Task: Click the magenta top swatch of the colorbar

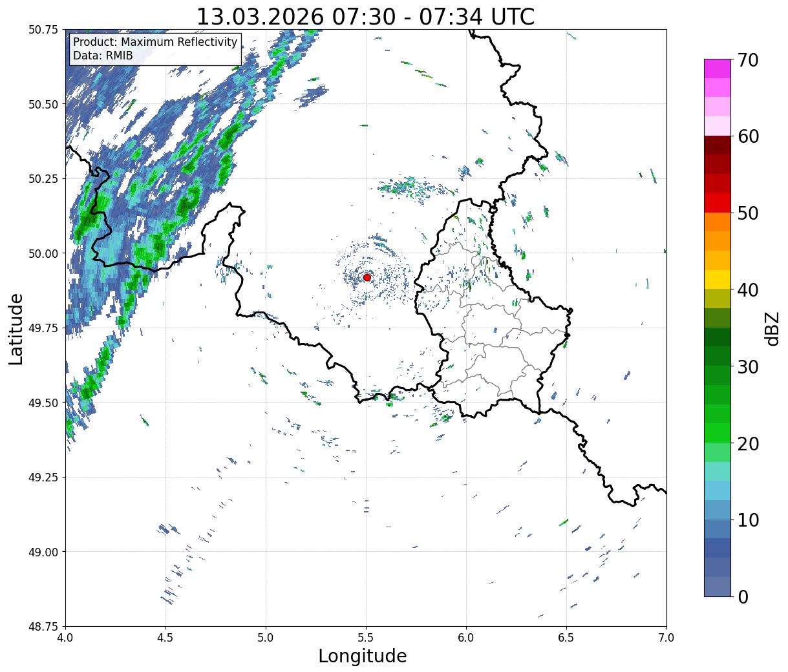Action: 718,68
